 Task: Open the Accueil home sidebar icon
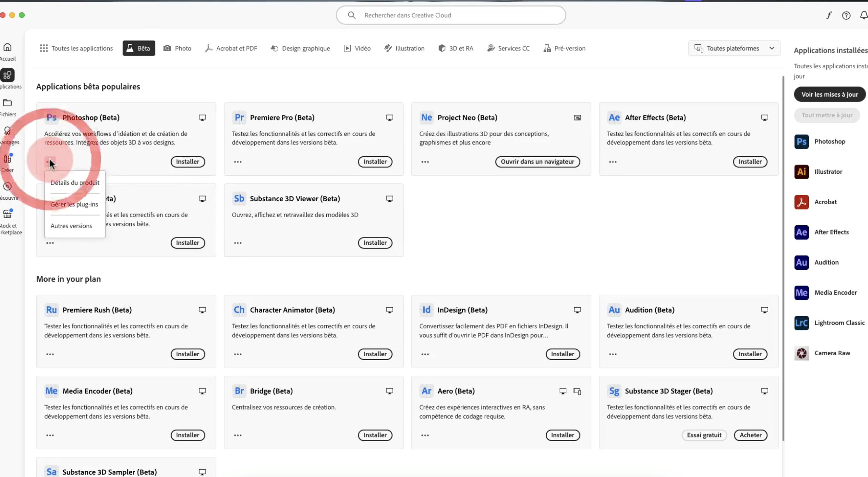tap(8, 47)
